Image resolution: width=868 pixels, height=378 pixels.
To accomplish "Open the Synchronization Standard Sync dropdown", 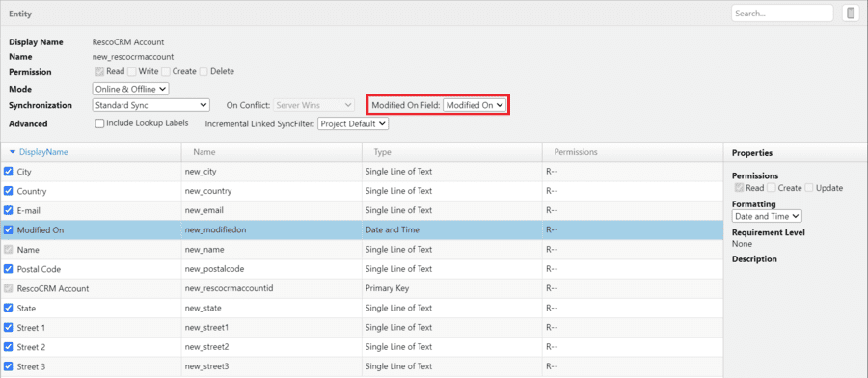I will 150,104.
